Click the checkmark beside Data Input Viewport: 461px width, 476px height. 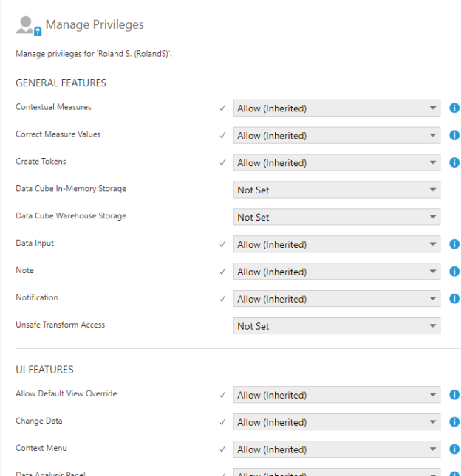[222, 244]
